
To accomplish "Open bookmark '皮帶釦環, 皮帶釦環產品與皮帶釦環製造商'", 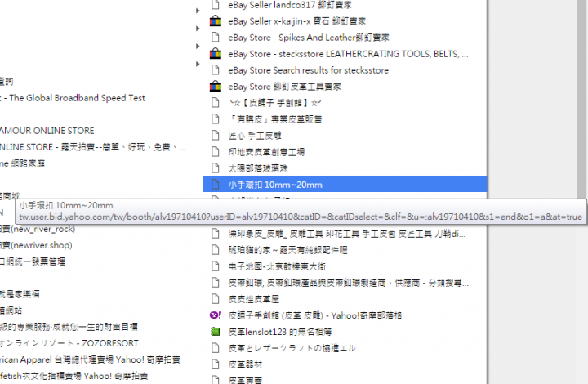I will tap(349, 283).
